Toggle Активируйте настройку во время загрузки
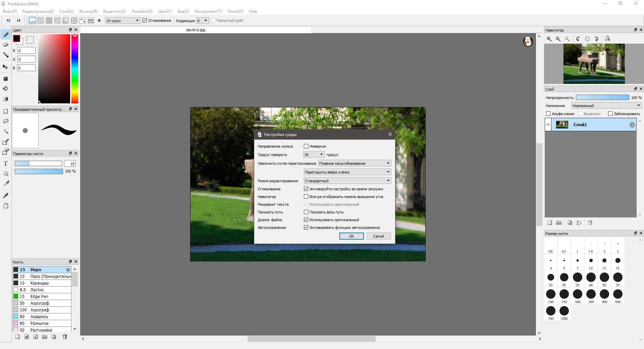This screenshot has height=349, width=644. pyautogui.click(x=306, y=189)
